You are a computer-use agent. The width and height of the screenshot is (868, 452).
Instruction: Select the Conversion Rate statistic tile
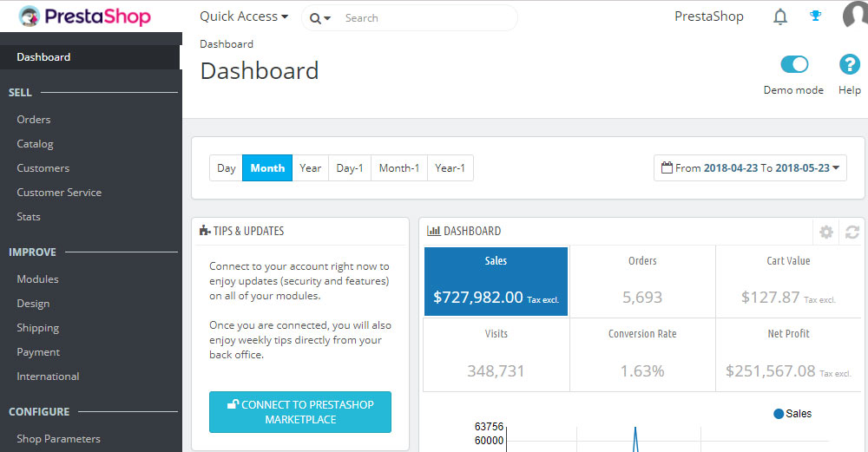[642, 355]
